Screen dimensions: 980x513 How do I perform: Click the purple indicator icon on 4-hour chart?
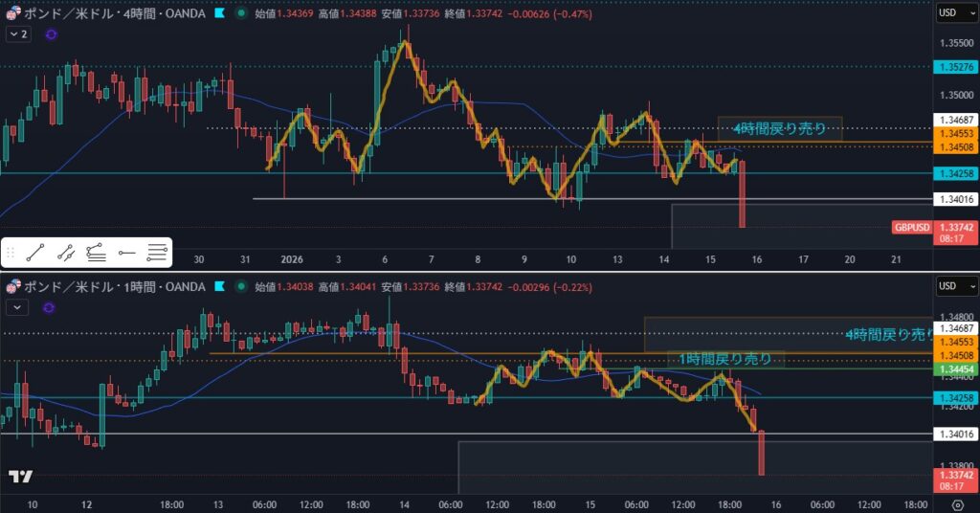tap(51, 33)
